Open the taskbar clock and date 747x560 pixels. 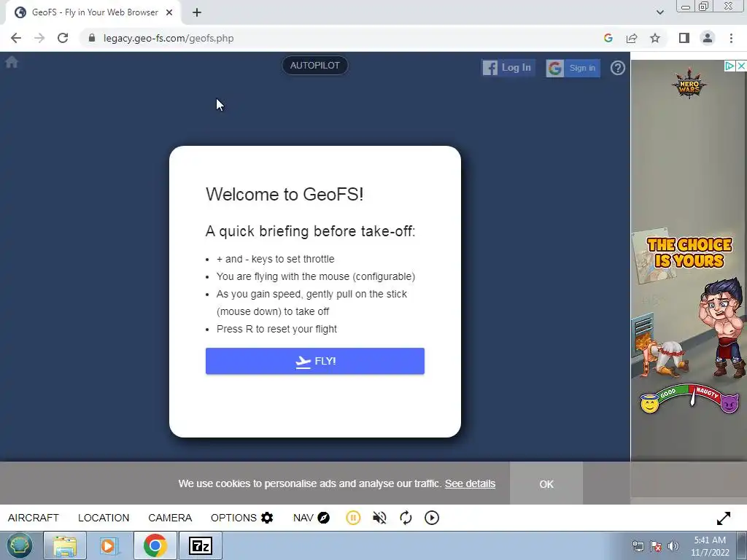click(x=710, y=546)
